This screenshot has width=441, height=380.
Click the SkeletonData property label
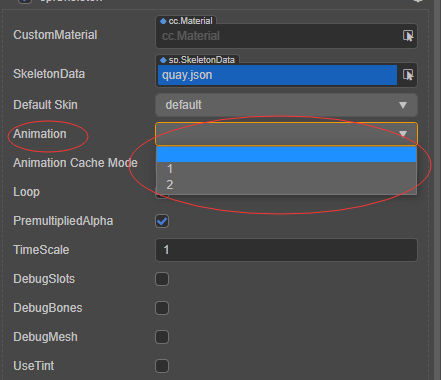(49, 74)
